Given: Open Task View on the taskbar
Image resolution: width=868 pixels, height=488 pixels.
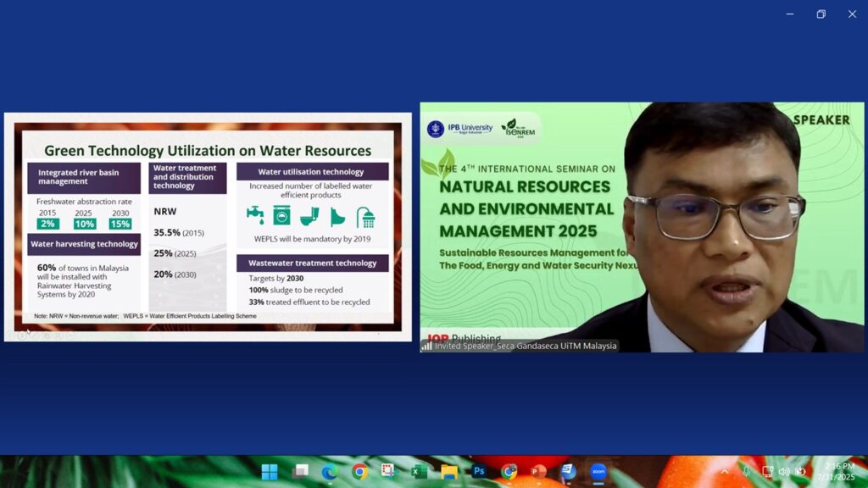Looking at the screenshot, I should pyautogui.click(x=299, y=472).
